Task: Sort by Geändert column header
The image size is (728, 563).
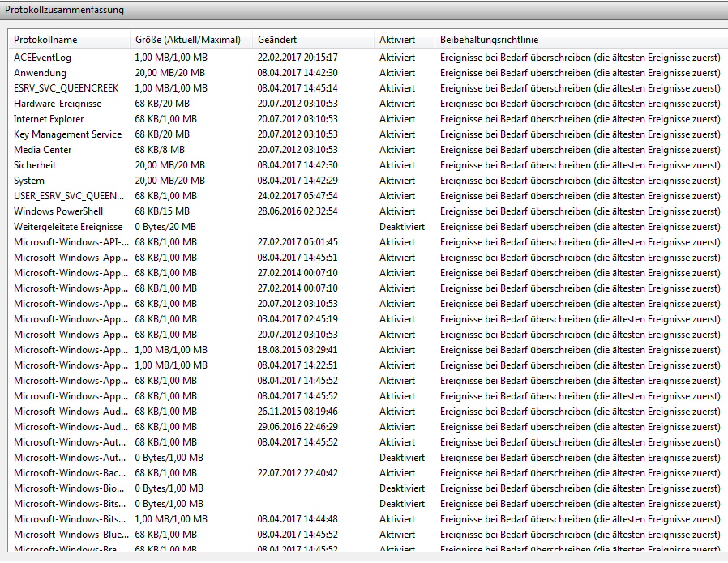Action: click(x=313, y=40)
